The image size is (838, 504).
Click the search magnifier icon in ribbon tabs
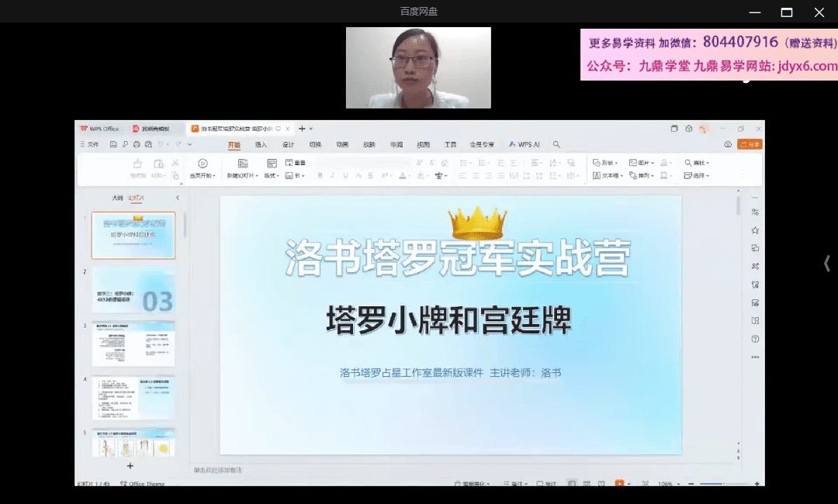click(556, 144)
